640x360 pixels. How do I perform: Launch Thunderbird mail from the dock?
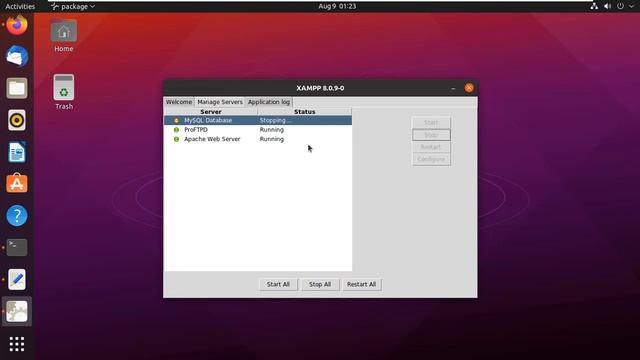coord(17,56)
